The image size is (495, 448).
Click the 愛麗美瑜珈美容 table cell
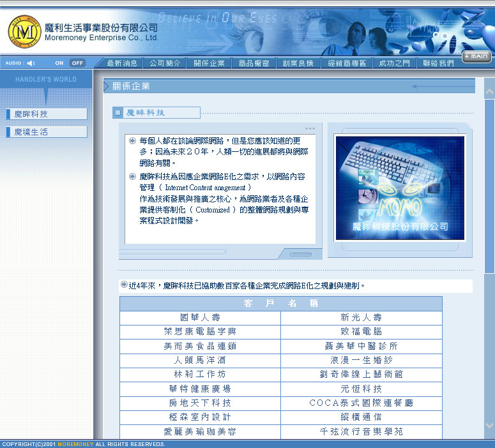pos(200,432)
